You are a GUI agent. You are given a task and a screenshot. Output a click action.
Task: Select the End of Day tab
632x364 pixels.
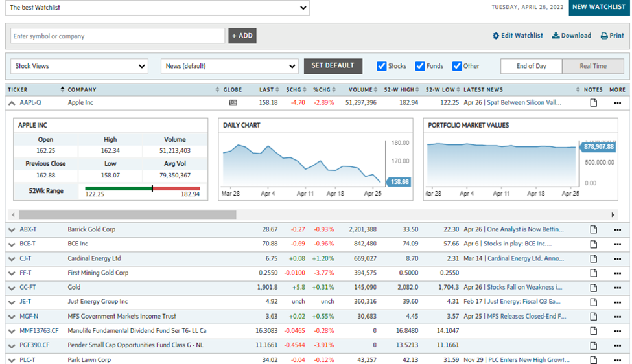click(531, 66)
